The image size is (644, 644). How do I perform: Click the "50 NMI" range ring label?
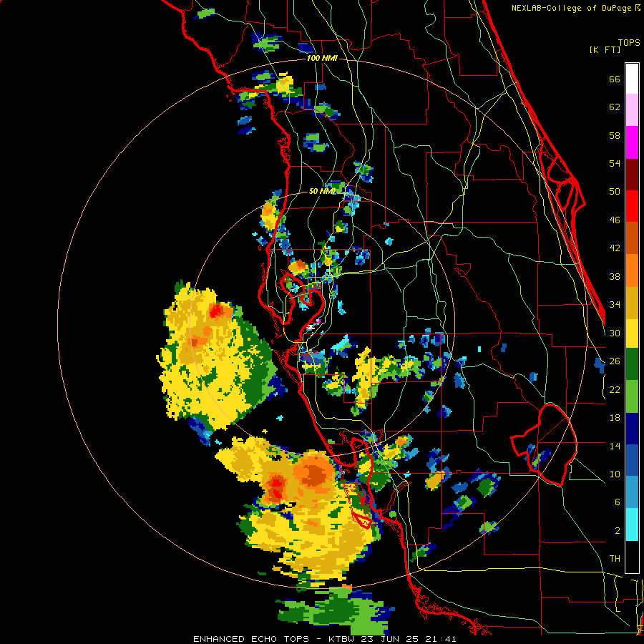321,191
